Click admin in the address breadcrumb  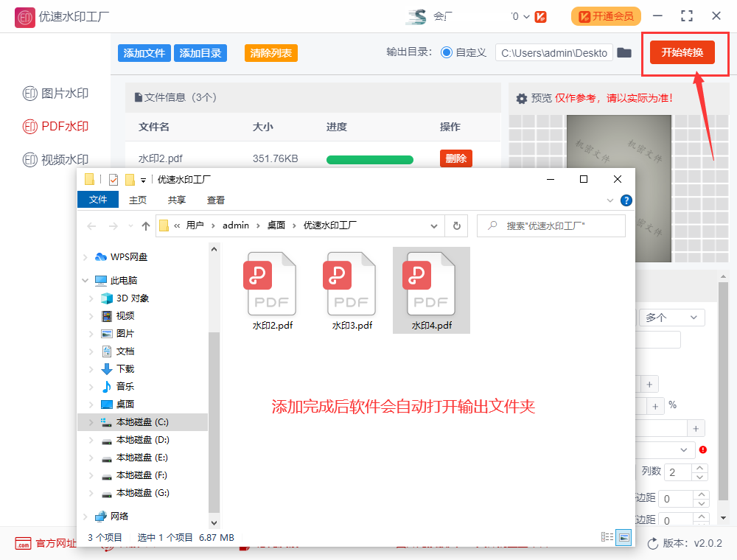click(236, 225)
